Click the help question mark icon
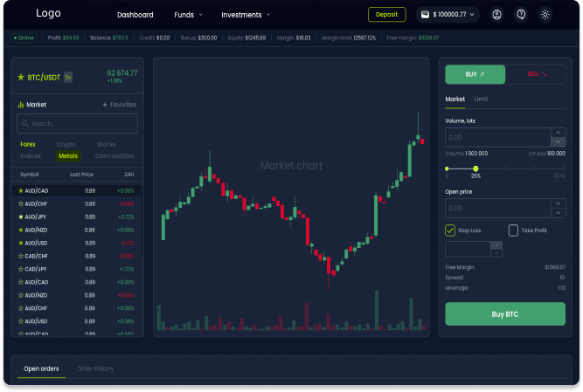This screenshot has height=392, width=583. tap(522, 15)
